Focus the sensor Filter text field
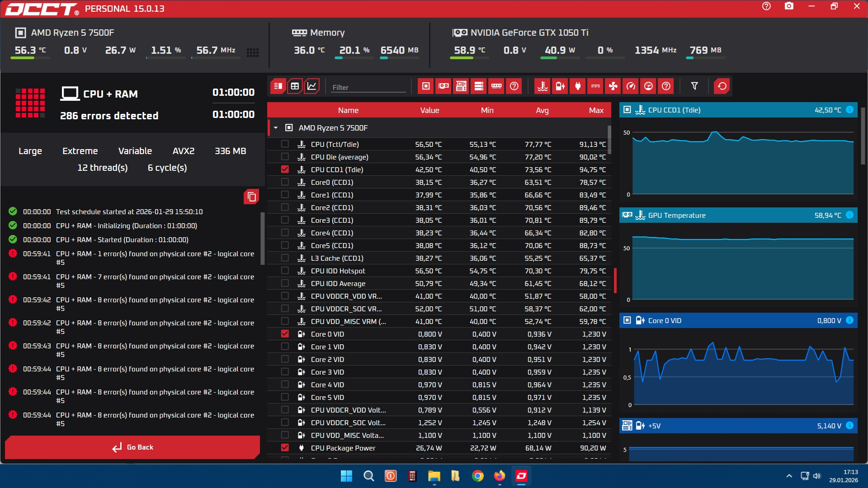 pos(368,87)
